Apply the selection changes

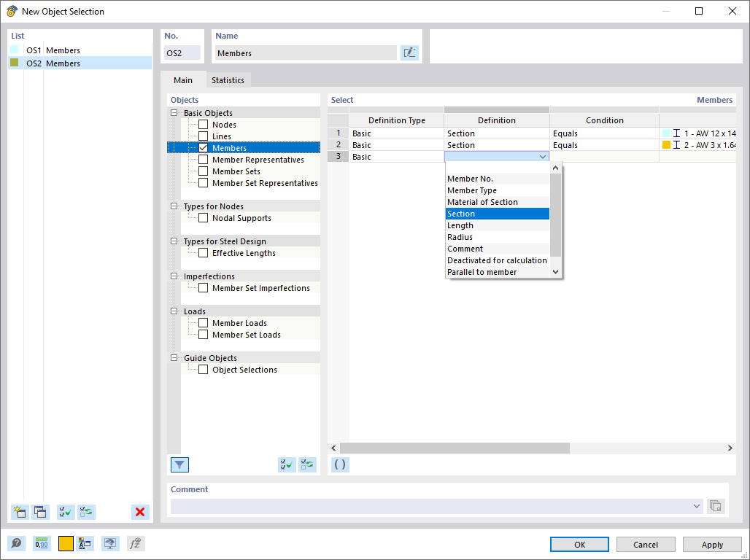click(x=711, y=544)
